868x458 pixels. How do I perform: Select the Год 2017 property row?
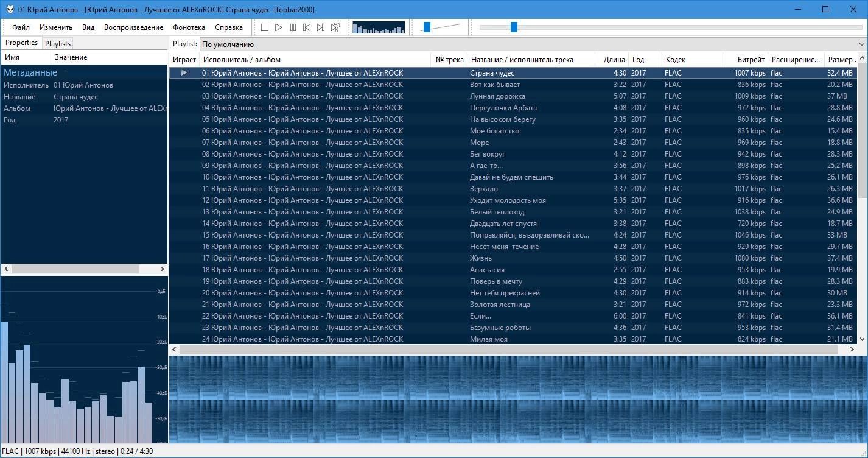tap(84, 120)
